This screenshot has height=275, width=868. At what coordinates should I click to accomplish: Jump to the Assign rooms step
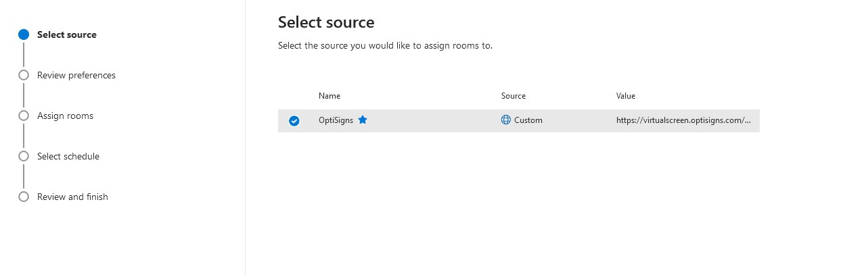65,116
